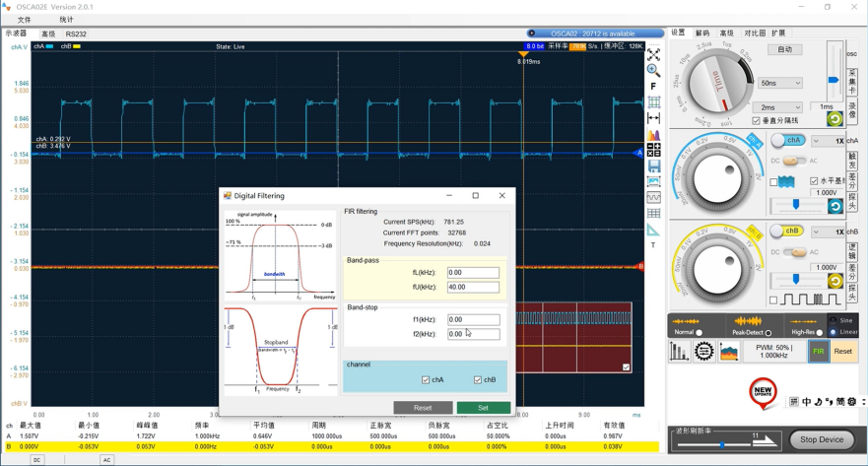This screenshot has width=868, height=466.
Task: Uncheck the chA channel checkbox in dialog
Action: (426, 379)
